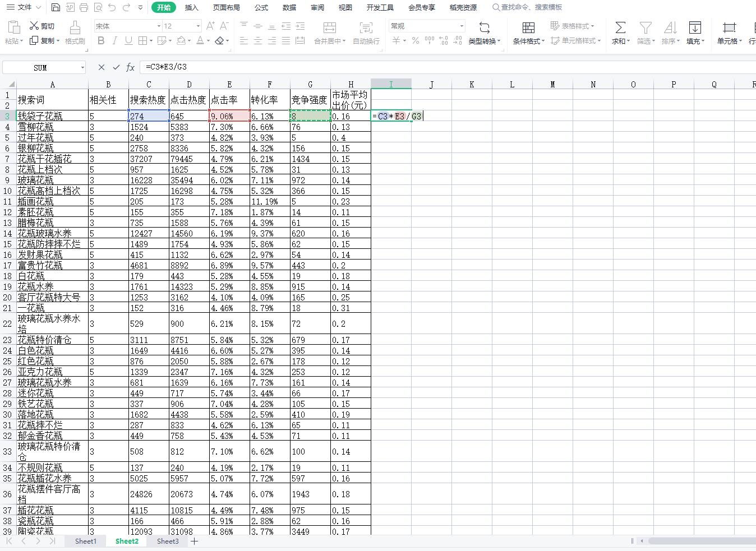This screenshot has height=551, width=756.
Task: Click the format painter (格式刷) brush icon
Action: pyautogui.click(x=75, y=28)
